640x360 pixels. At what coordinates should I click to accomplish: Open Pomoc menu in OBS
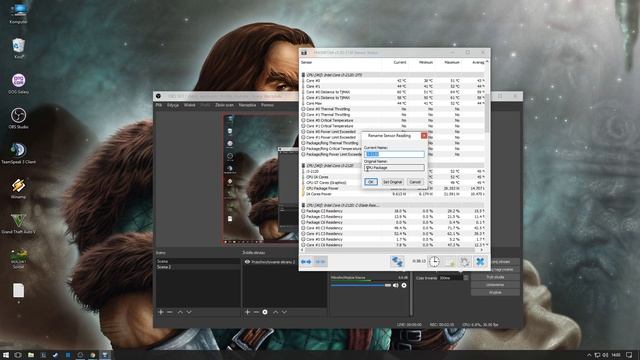coord(267,105)
